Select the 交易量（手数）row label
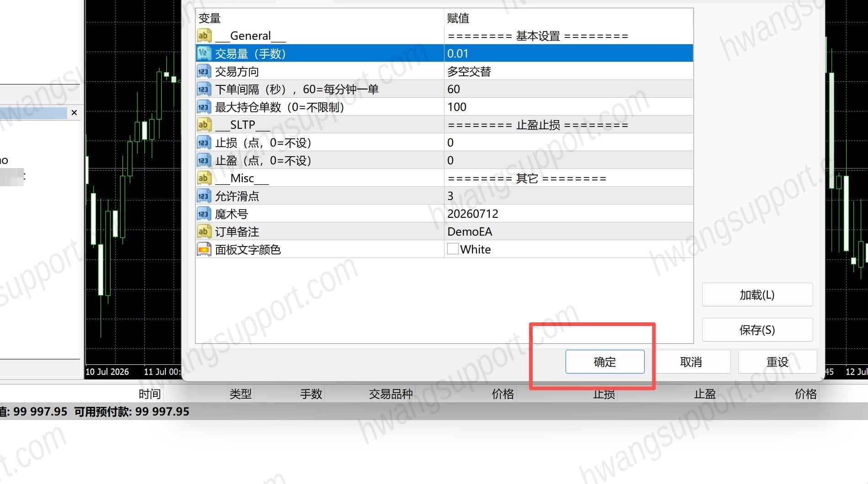This screenshot has width=868, height=484. pos(250,53)
